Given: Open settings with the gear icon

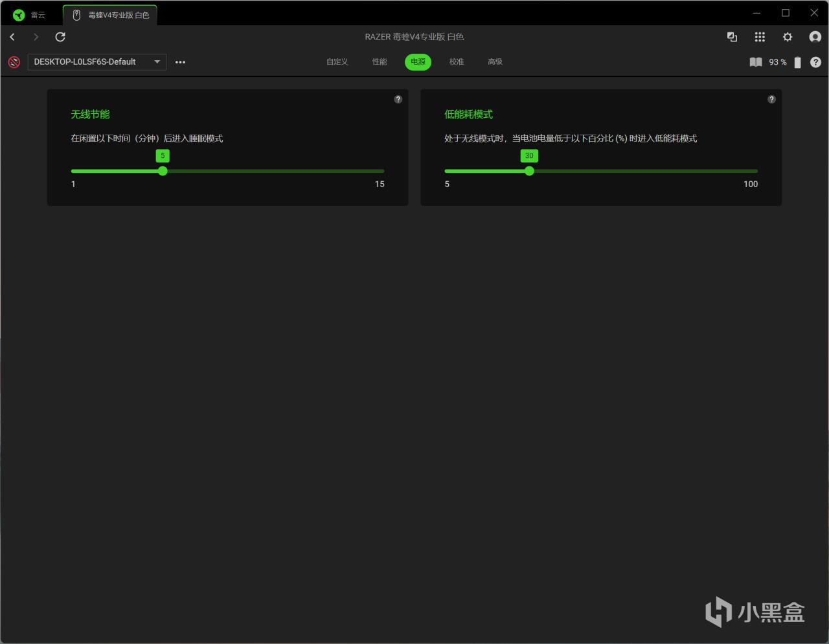Looking at the screenshot, I should [x=788, y=37].
